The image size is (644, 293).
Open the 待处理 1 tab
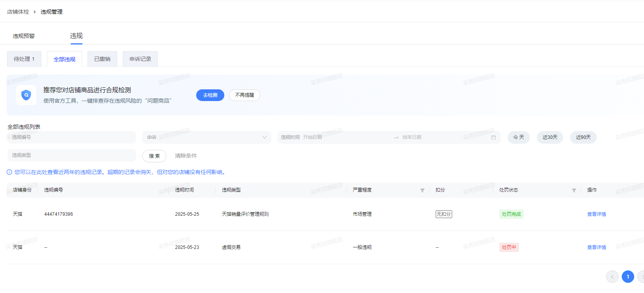(24, 59)
